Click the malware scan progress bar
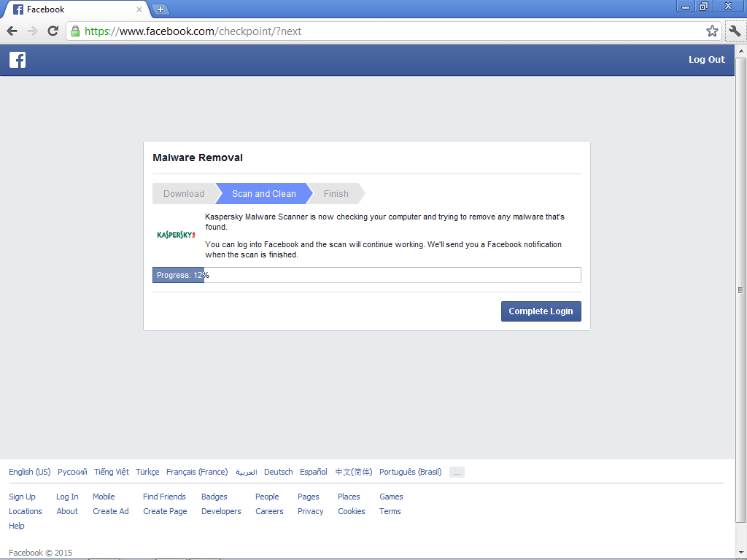 click(367, 275)
